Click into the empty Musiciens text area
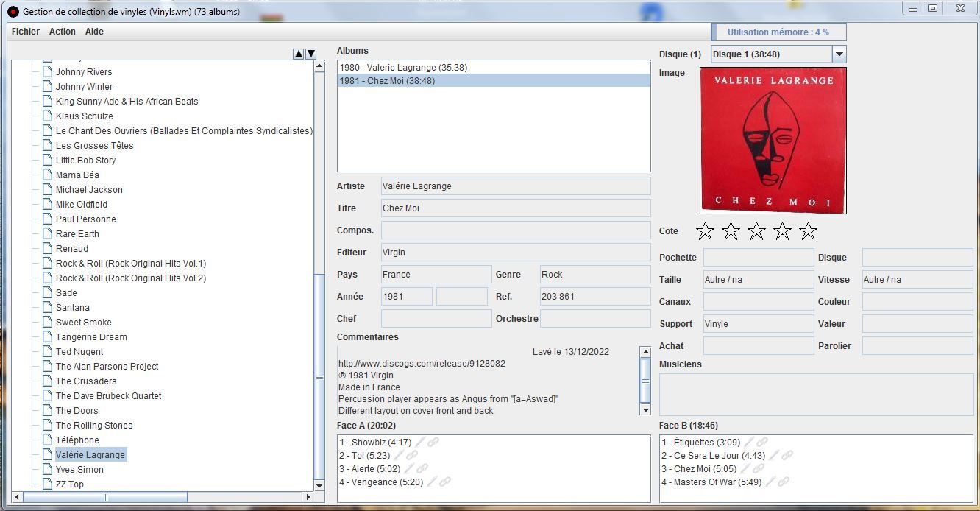Screen dimensions: 980x511 tap(816, 395)
